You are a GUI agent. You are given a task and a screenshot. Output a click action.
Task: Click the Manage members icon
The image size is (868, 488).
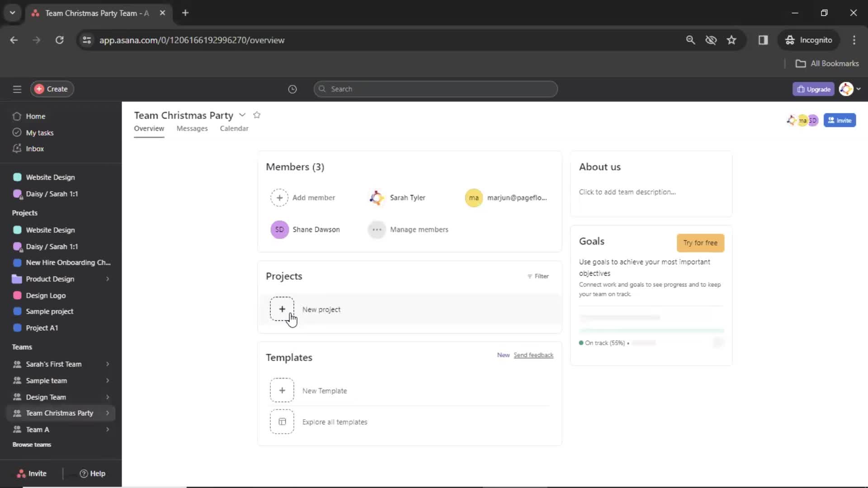click(x=376, y=229)
